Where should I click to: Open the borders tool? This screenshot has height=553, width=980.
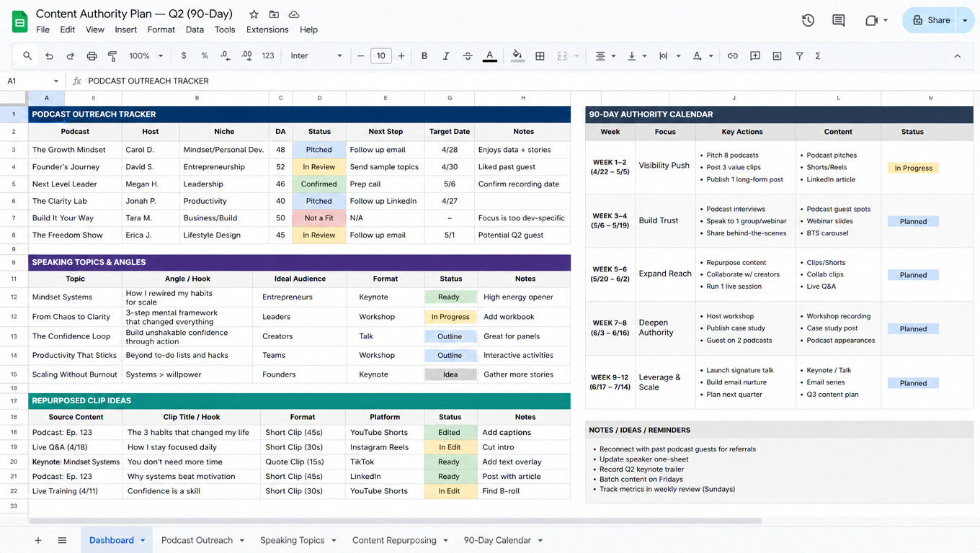point(540,55)
